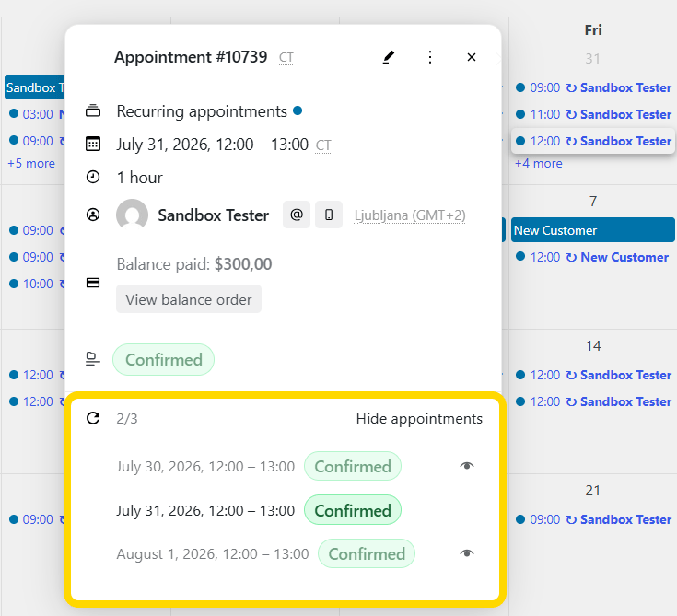Click the CT timezone abbreviation beside the appointment title
The height and width of the screenshot is (616, 677).
point(286,57)
